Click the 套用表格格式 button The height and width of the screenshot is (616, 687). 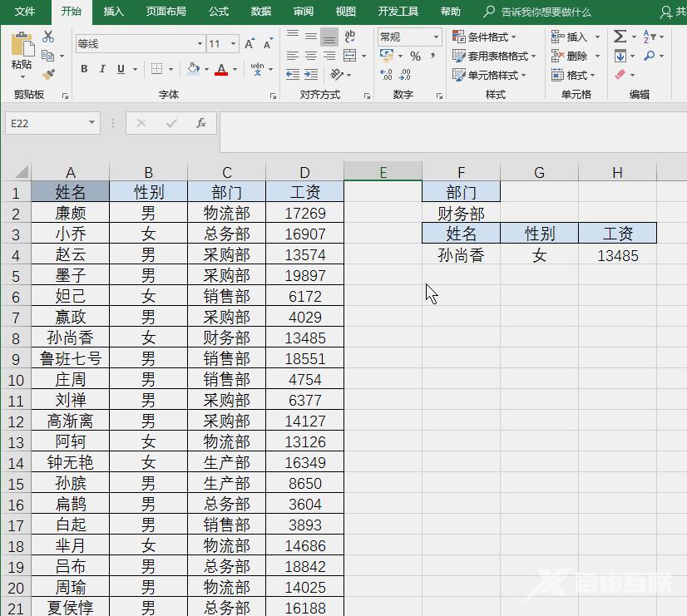coord(494,56)
